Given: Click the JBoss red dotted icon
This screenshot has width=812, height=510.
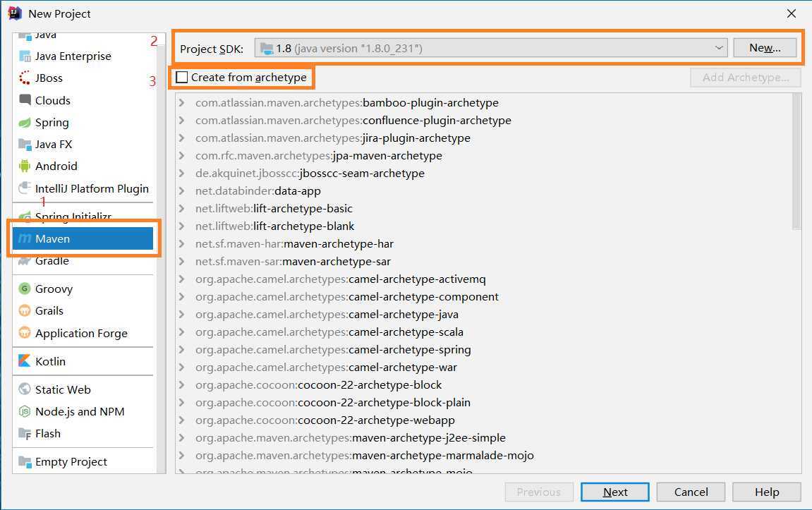Looking at the screenshot, I should (25, 78).
